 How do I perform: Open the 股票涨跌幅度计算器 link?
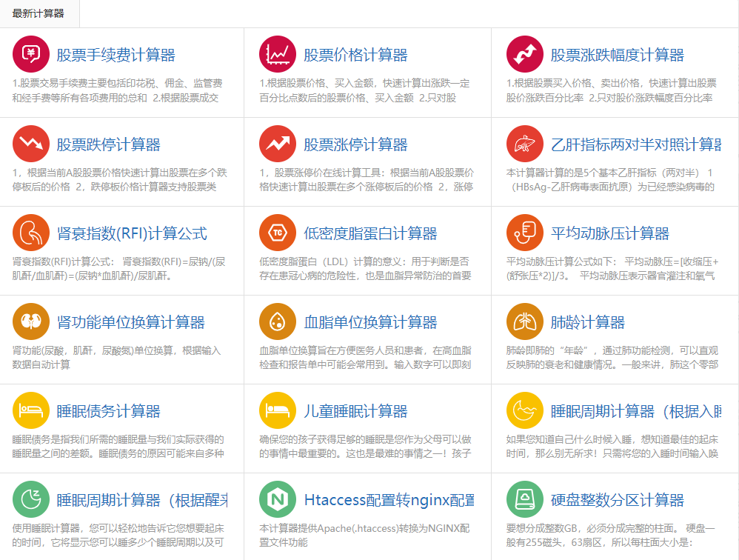[617, 56]
